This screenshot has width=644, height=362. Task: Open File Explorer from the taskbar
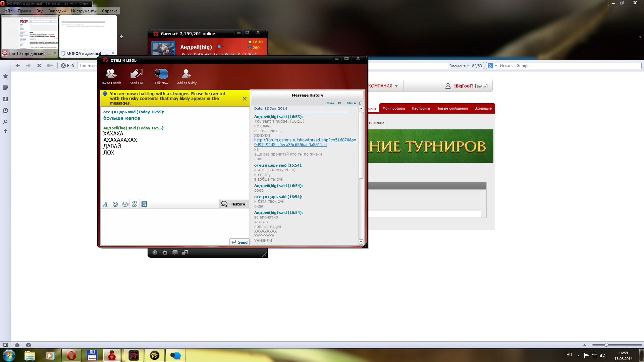(30, 355)
